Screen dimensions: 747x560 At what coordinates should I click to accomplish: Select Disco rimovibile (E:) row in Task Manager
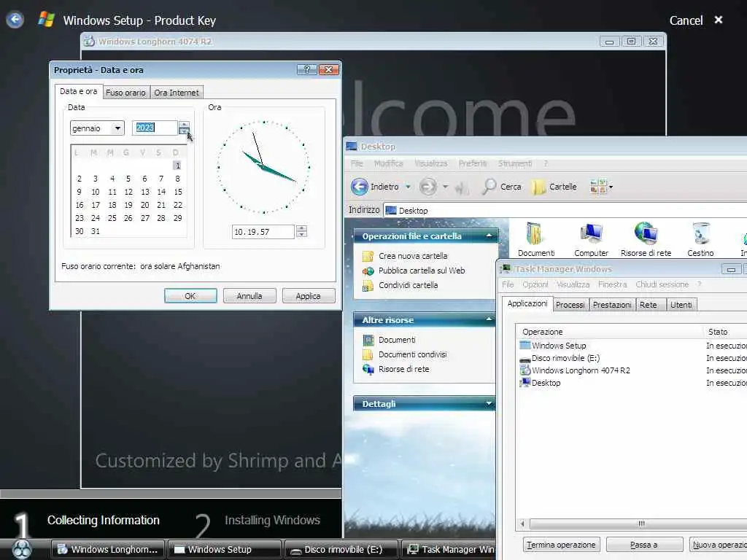(631, 358)
